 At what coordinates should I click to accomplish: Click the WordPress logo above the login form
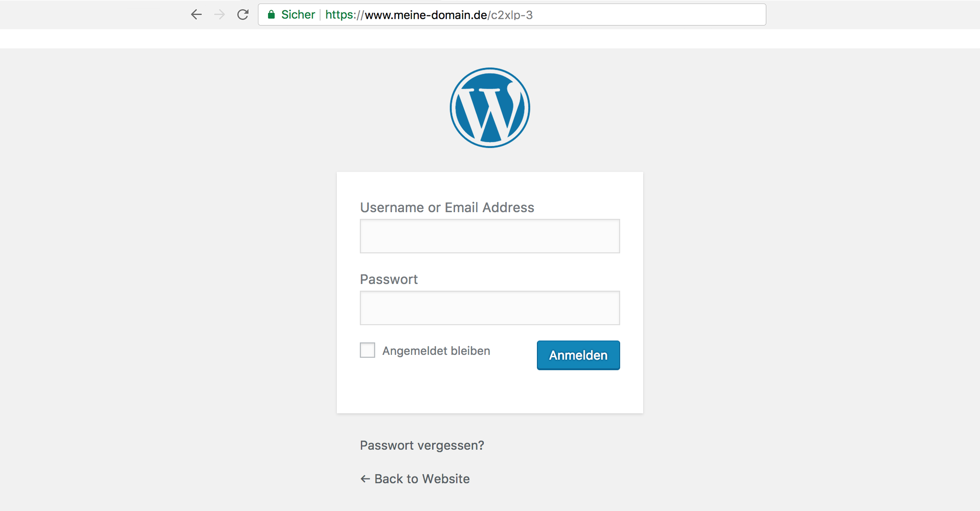[x=490, y=107]
